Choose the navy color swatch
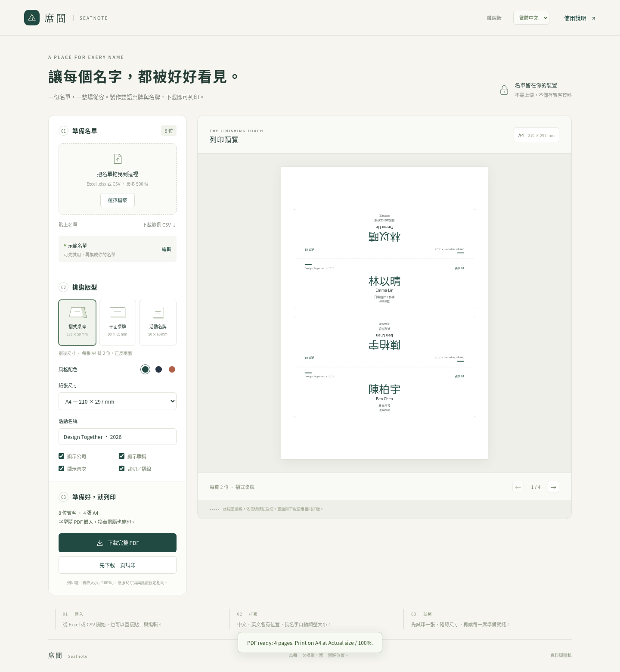This screenshot has width=620, height=672. pos(159,370)
